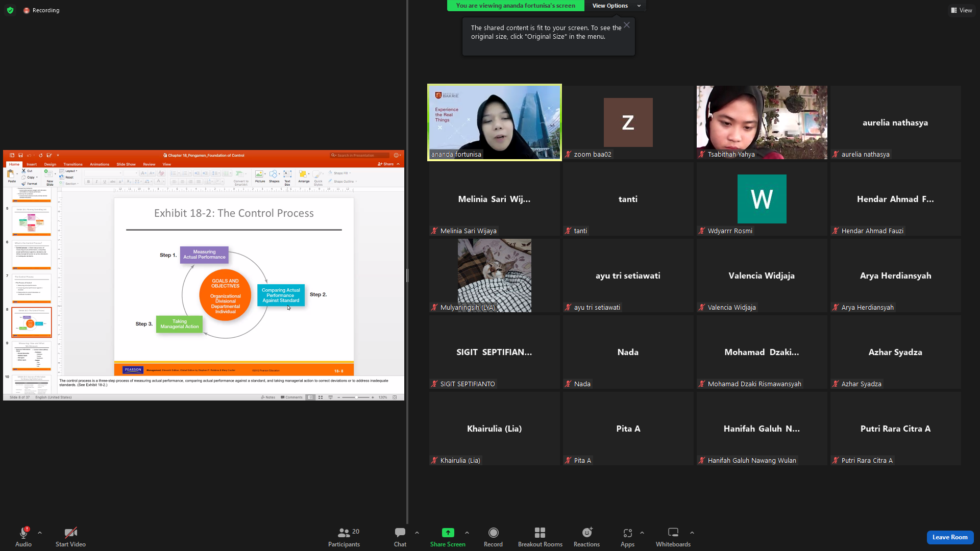Viewport: 980px width, 551px height.
Task: Open the Arrange menu
Action: (x=304, y=177)
